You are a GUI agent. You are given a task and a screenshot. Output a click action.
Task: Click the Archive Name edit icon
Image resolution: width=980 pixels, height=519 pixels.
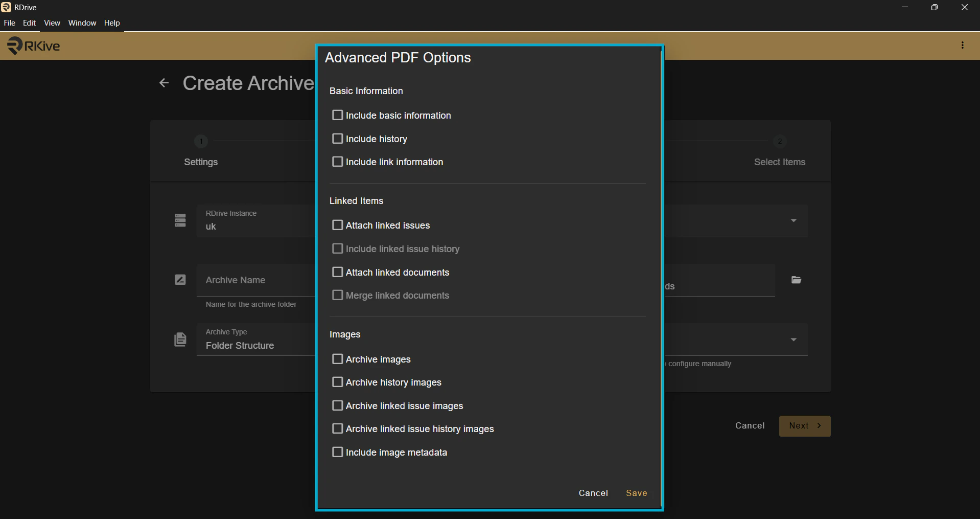click(x=180, y=280)
